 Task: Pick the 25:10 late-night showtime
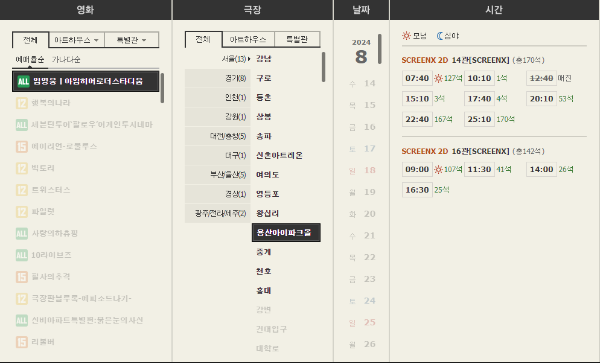[479, 119]
